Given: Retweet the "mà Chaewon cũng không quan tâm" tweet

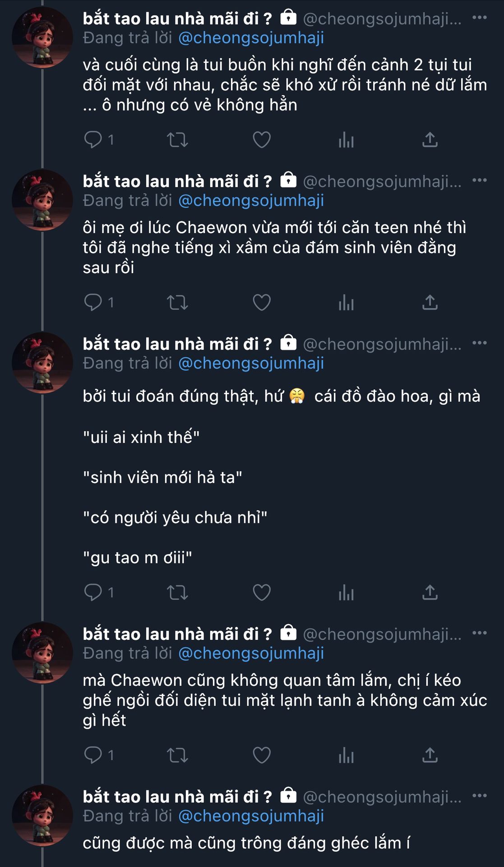Looking at the screenshot, I should point(177,755).
